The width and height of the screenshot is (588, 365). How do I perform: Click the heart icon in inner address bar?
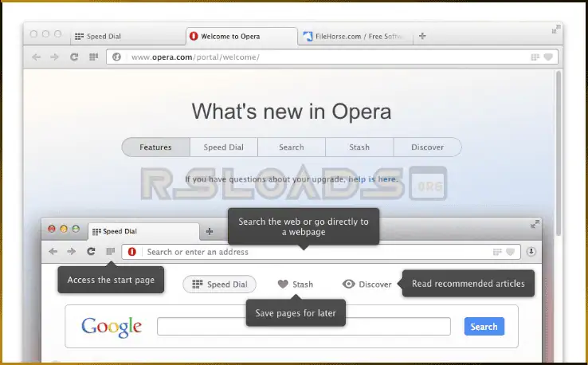tap(510, 252)
